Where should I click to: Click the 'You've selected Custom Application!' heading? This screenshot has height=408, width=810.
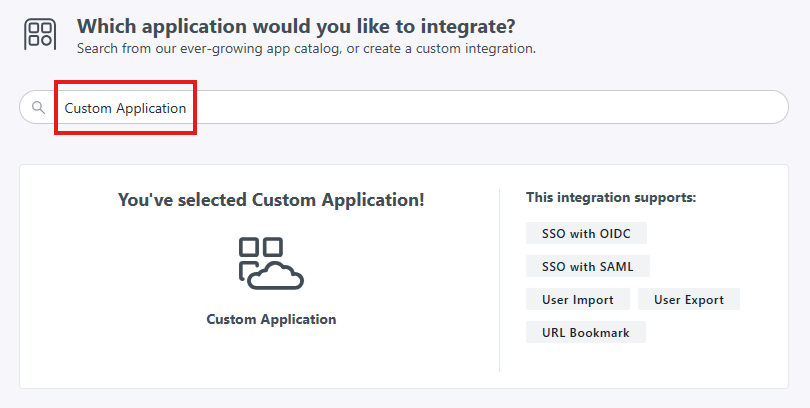271,200
